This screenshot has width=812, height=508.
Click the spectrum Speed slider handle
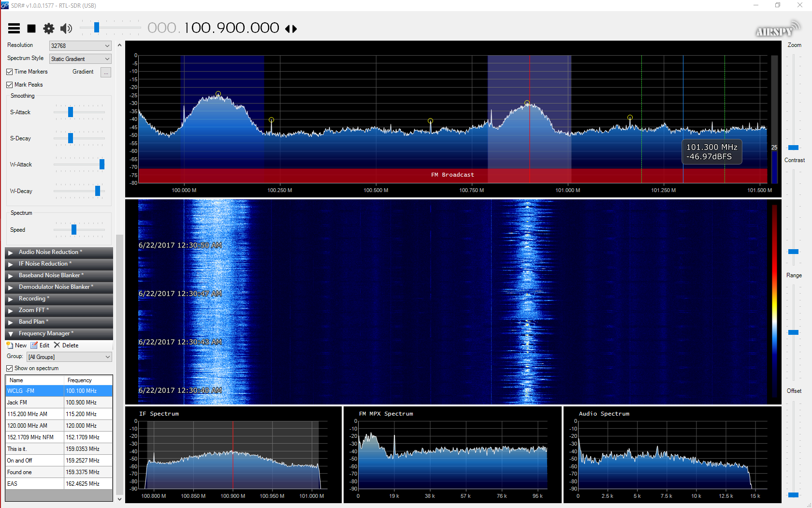point(74,230)
